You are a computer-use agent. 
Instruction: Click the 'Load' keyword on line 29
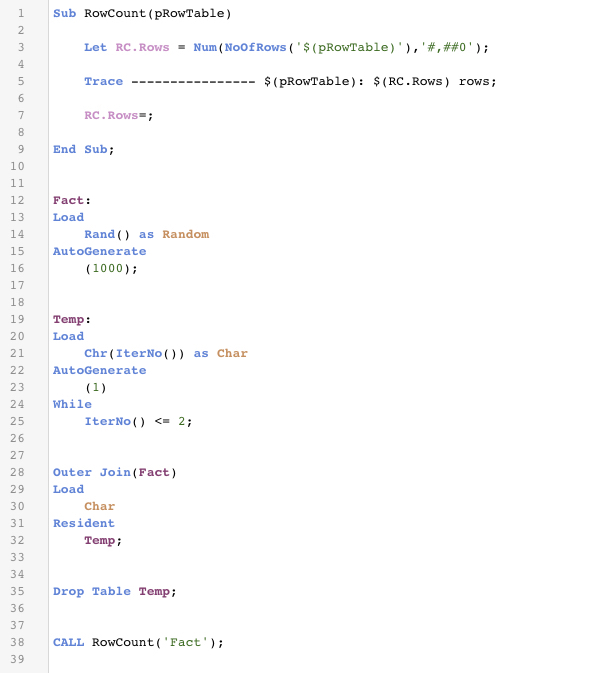pyautogui.click(x=68, y=489)
